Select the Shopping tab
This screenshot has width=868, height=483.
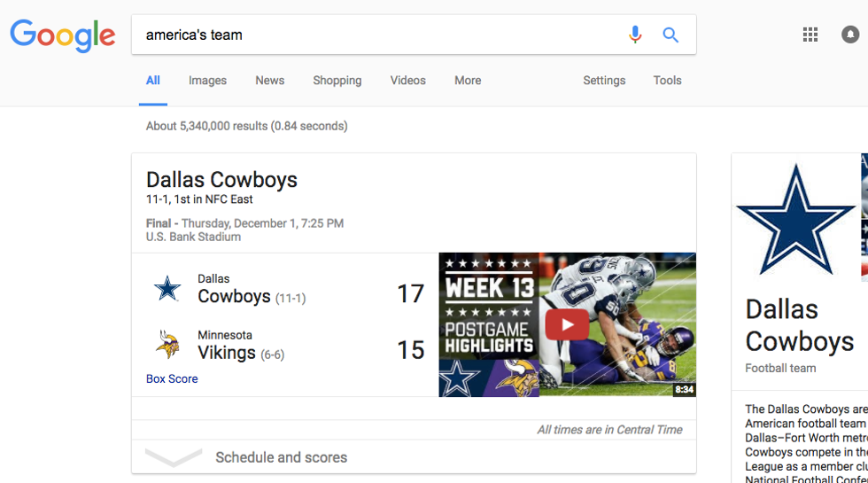click(x=337, y=81)
